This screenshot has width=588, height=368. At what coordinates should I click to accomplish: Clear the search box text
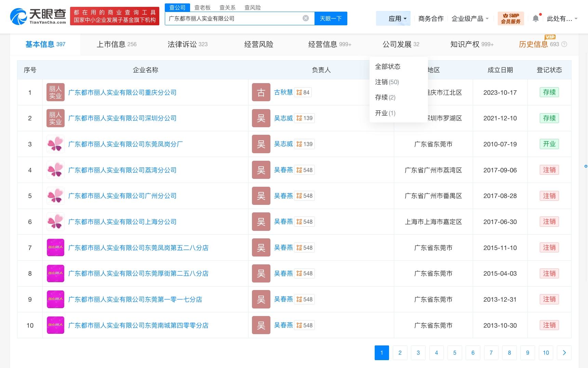pos(306,18)
